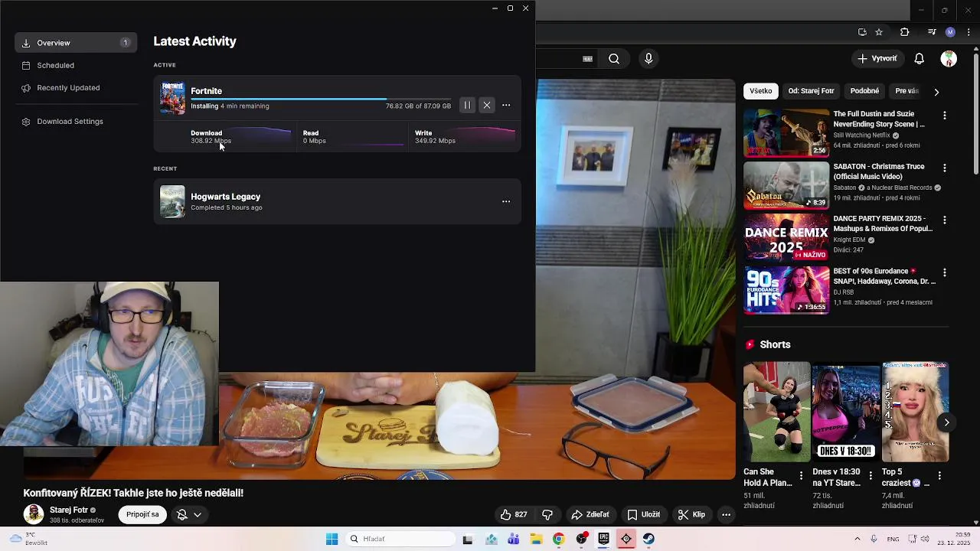Open the Dnes v 18:30 short
980x551 pixels.
[846, 412]
